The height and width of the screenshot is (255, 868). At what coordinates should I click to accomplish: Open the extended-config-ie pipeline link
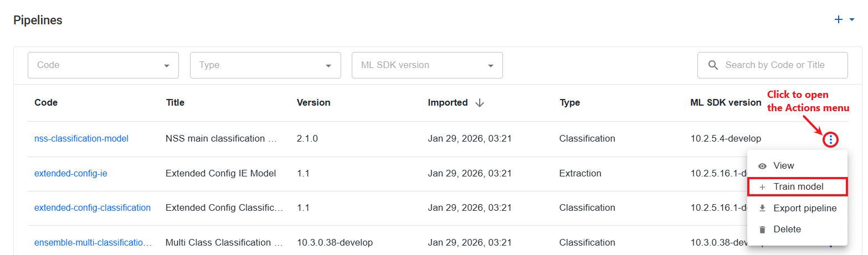(71, 174)
